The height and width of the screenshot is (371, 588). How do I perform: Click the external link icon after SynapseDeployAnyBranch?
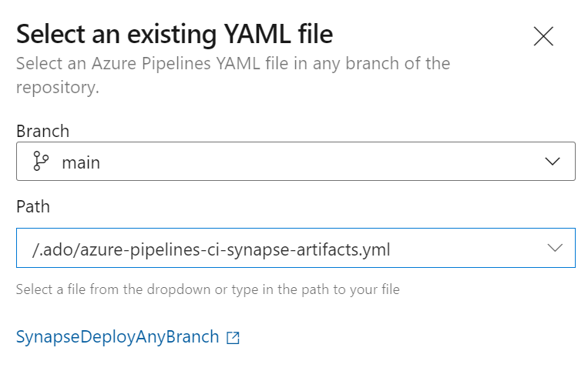point(233,338)
